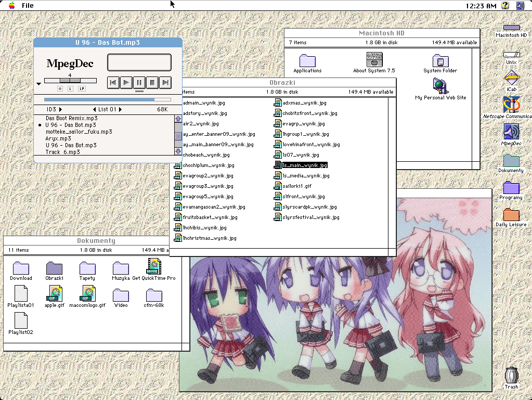This screenshot has width=532, height=400.
Task: Switch to next playlist with right arrow
Action: [120, 110]
